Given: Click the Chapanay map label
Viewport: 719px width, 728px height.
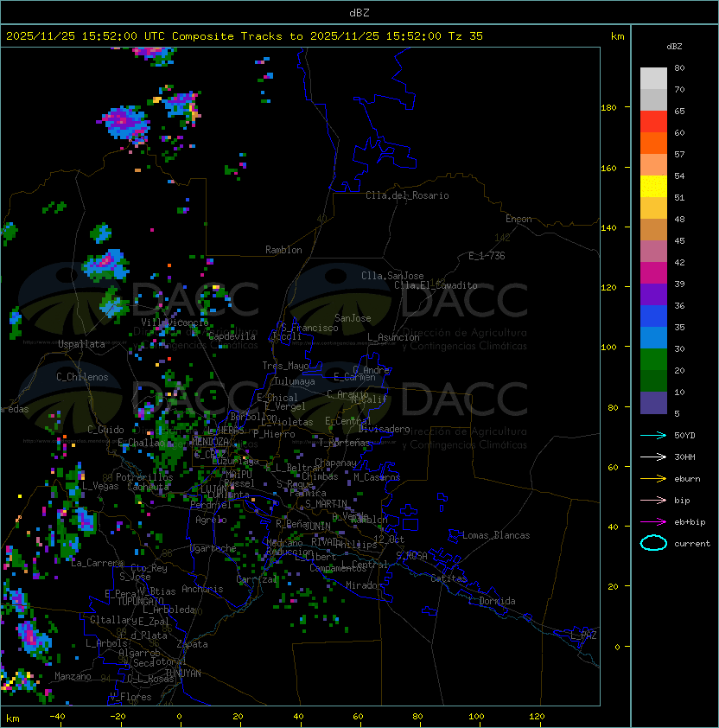Looking at the screenshot, I should click(x=335, y=463).
